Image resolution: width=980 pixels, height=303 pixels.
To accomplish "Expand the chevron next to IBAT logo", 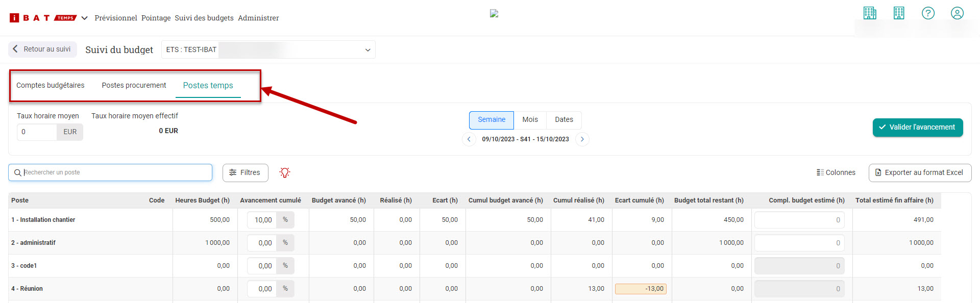I will pos(85,18).
